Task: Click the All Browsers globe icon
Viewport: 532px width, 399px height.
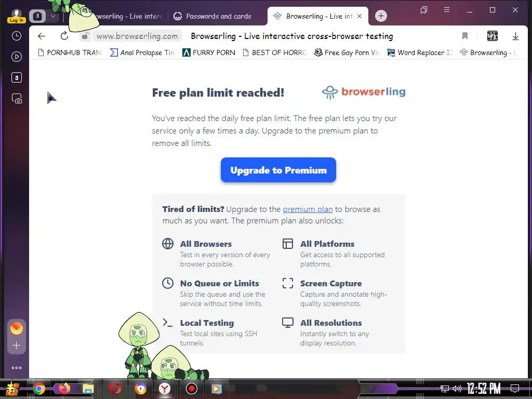Action: click(x=168, y=244)
